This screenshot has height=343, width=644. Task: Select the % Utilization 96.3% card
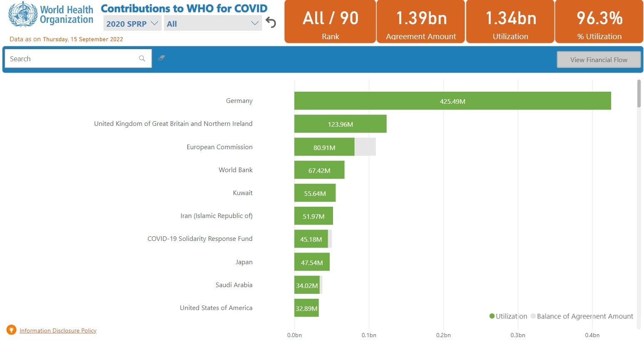[x=599, y=21]
